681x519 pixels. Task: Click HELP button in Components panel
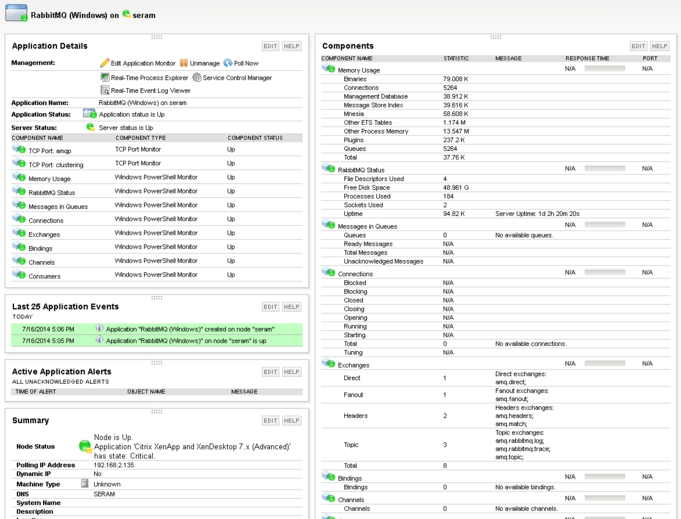point(659,46)
